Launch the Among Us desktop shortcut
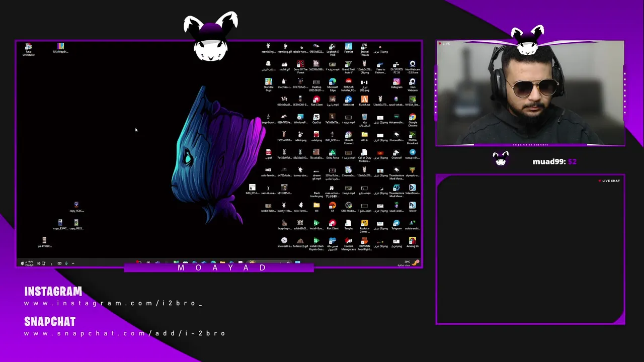Screen dimensions: 644x362 [x=413, y=242]
